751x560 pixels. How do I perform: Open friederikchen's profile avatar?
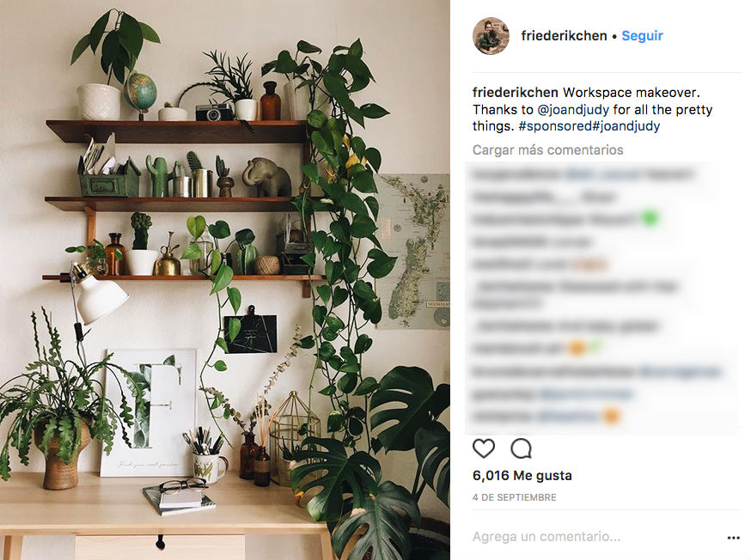tap(492, 36)
